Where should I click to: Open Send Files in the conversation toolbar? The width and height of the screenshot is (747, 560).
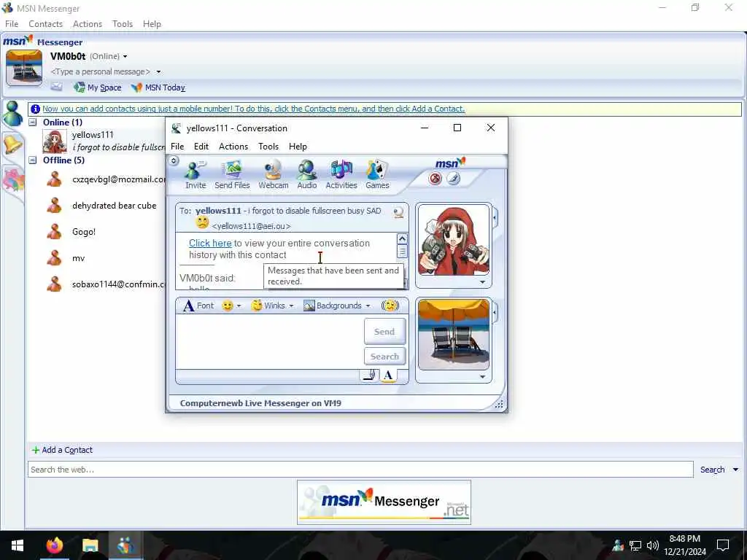pos(232,175)
